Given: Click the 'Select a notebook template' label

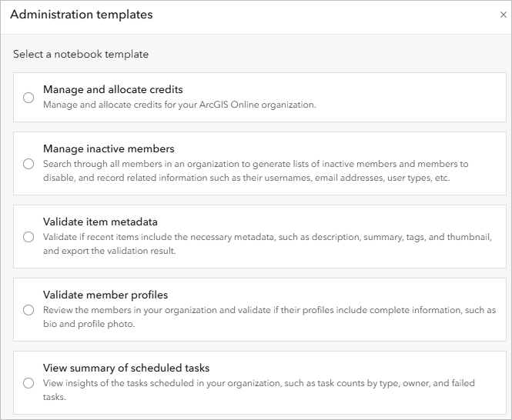Looking at the screenshot, I should (x=81, y=54).
